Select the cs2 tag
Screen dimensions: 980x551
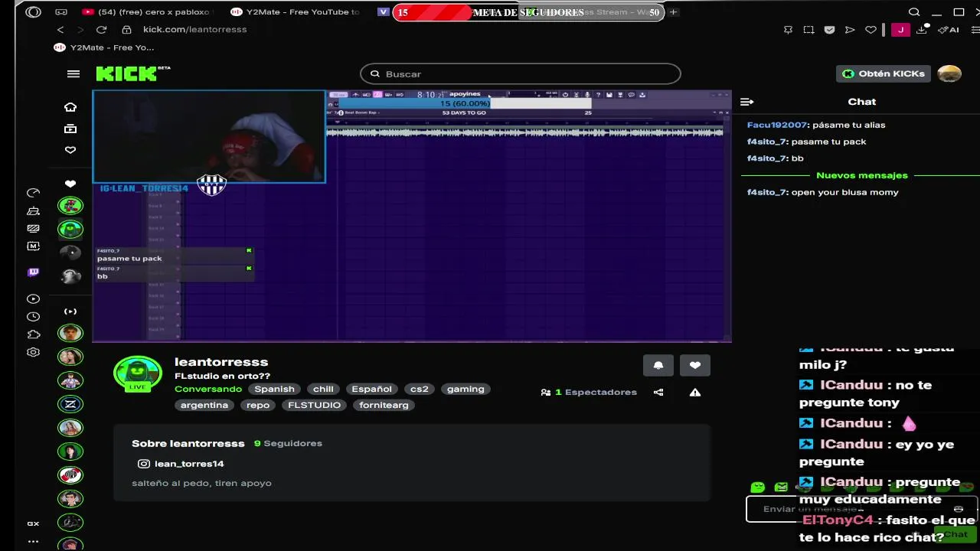420,390
